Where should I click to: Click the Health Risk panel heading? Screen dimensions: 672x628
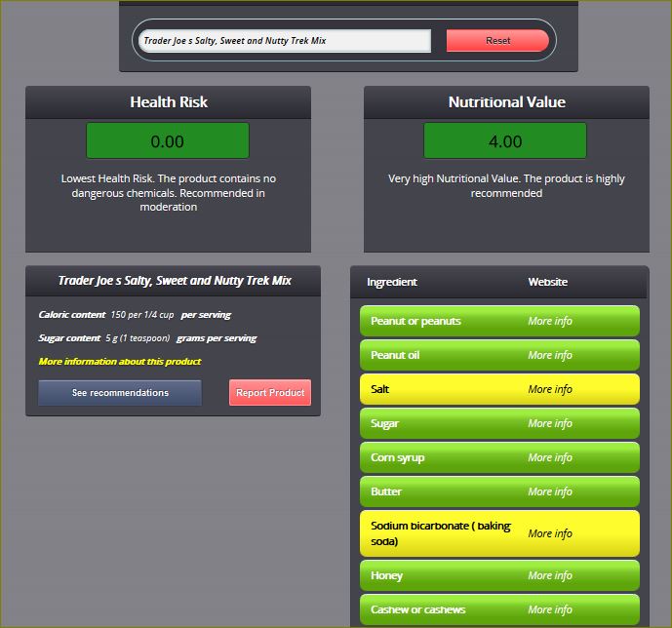[169, 102]
